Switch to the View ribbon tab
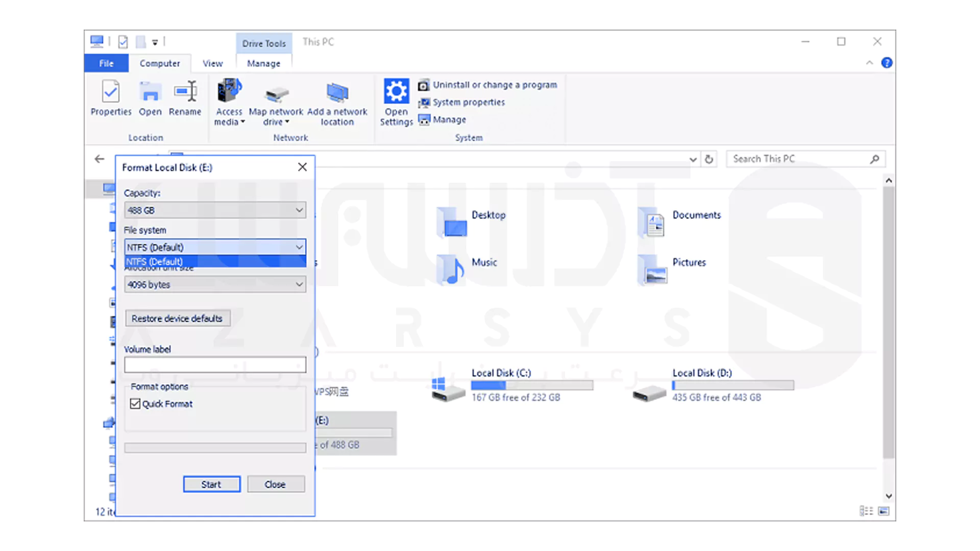Viewport: 980px width, 551px height. pyautogui.click(x=212, y=63)
